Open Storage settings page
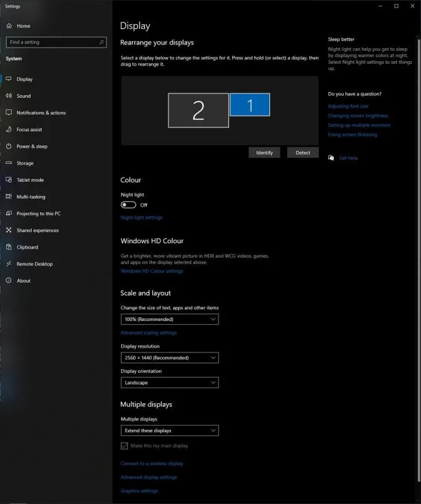421x504 pixels. (x=25, y=163)
